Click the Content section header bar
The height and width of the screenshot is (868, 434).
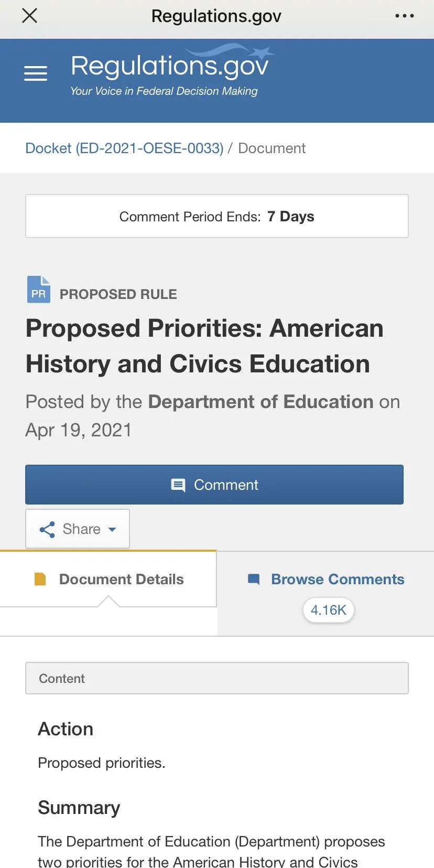pyautogui.click(x=216, y=678)
